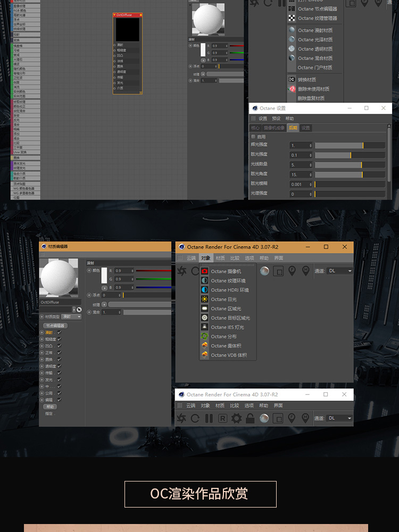This screenshot has height=532, width=399.
Task: Click the F focus picker pin in the white-titled Octane Render window
Action: tap(292, 418)
